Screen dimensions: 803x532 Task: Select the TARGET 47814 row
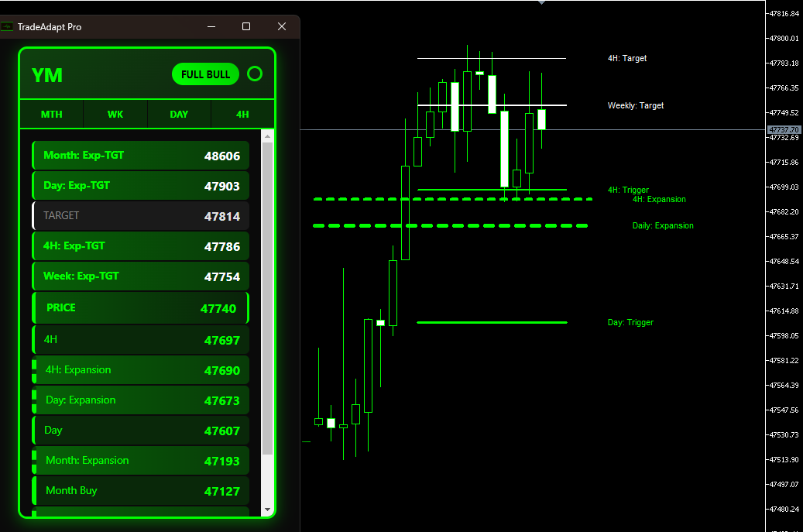pyautogui.click(x=140, y=215)
